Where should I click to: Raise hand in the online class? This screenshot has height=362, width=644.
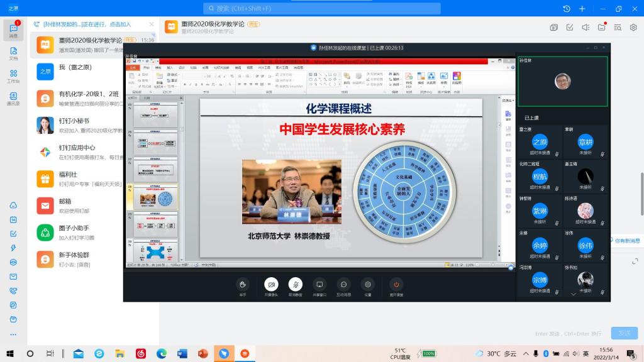[x=243, y=285]
